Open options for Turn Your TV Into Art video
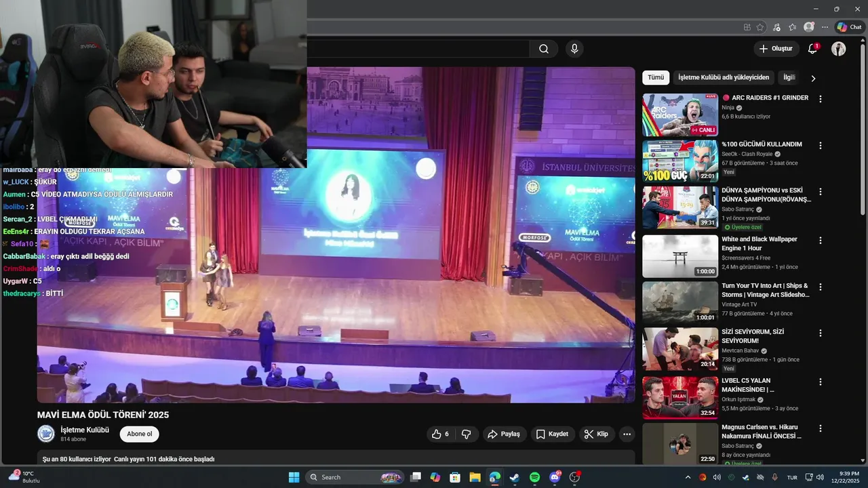 821,287
